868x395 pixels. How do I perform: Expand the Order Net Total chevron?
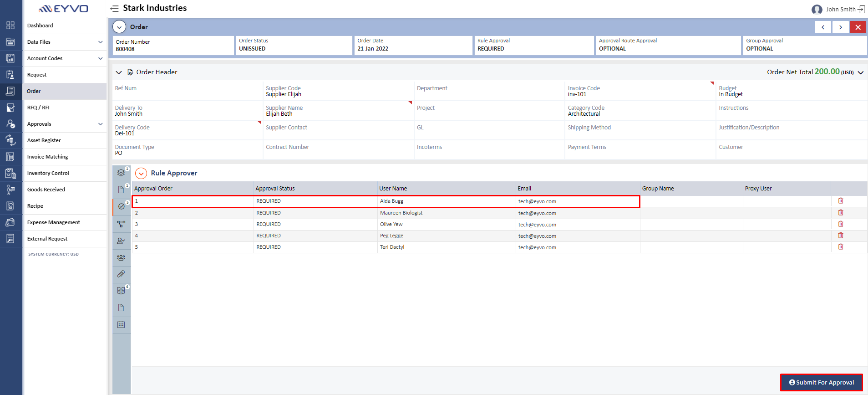(861, 72)
